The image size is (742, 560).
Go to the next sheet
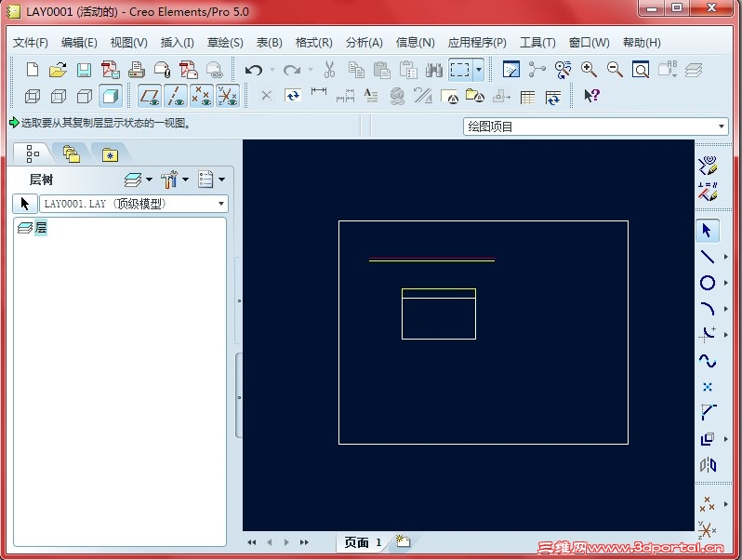tap(286, 542)
